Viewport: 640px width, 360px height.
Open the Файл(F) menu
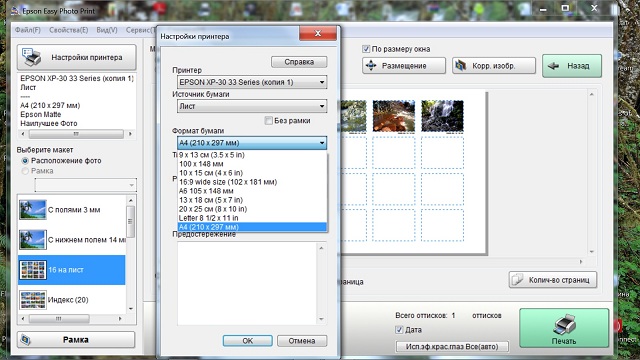28,30
